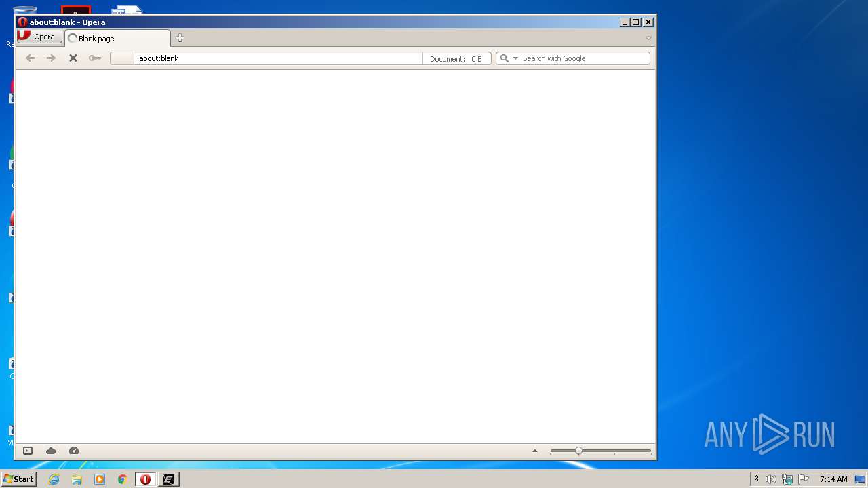
Task: Toggle the side panel icon in status bar
Action: [x=28, y=451]
